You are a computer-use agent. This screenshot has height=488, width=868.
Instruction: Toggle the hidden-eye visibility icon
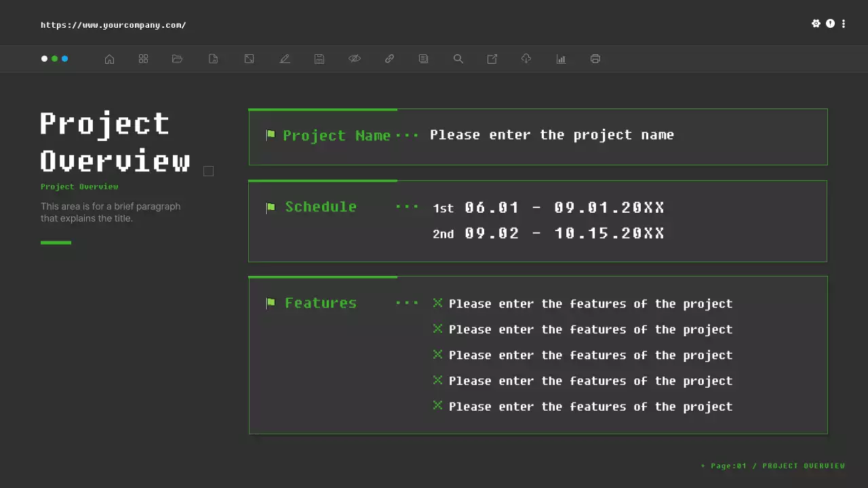[355, 59]
